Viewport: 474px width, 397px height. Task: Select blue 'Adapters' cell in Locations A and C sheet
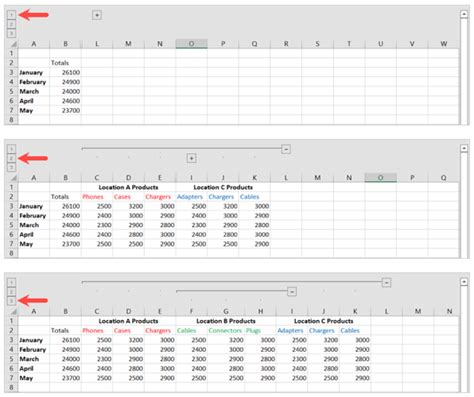click(x=191, y=197)
